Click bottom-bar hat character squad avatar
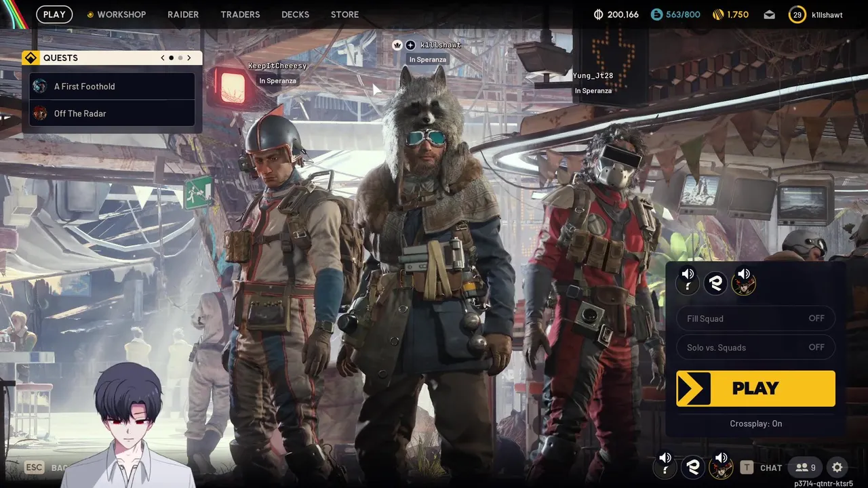The width and height of the screenshot is (868, 488). click(x=720, y=468)
